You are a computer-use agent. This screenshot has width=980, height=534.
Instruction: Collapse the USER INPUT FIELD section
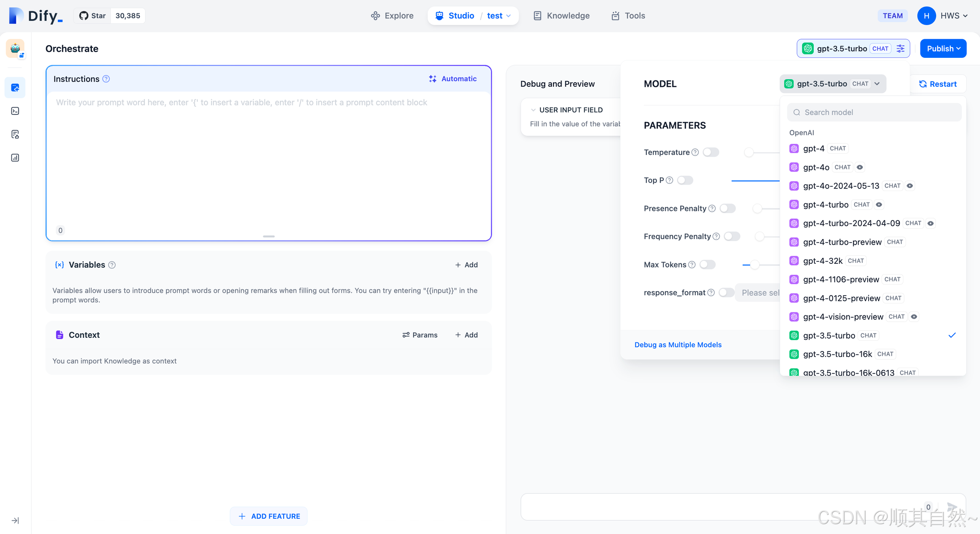tap(533, 110)
